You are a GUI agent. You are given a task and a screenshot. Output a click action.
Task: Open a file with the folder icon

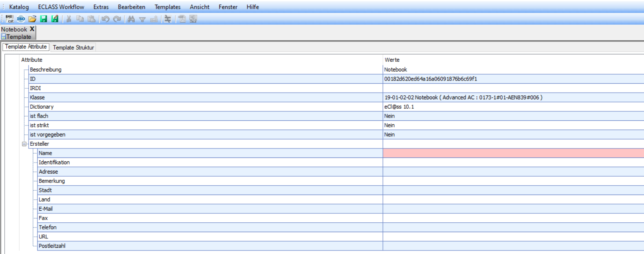pyautogui.click(x=32, y=19)
